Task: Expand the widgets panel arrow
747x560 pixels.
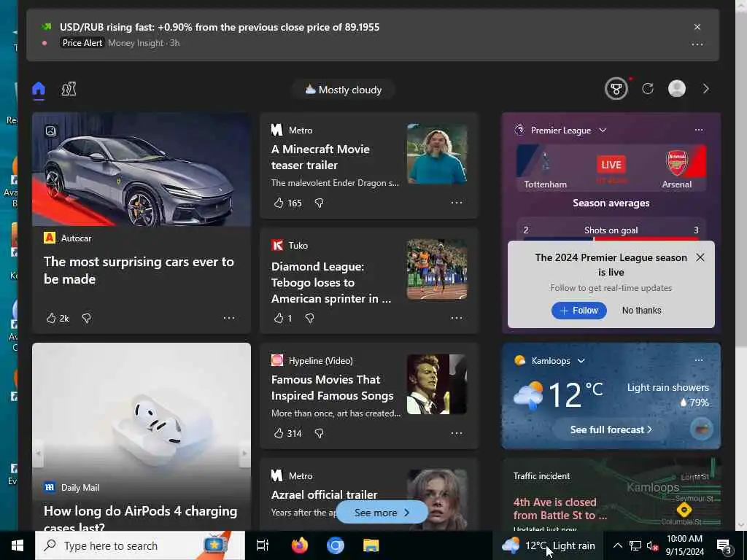Action: [706, 89]
